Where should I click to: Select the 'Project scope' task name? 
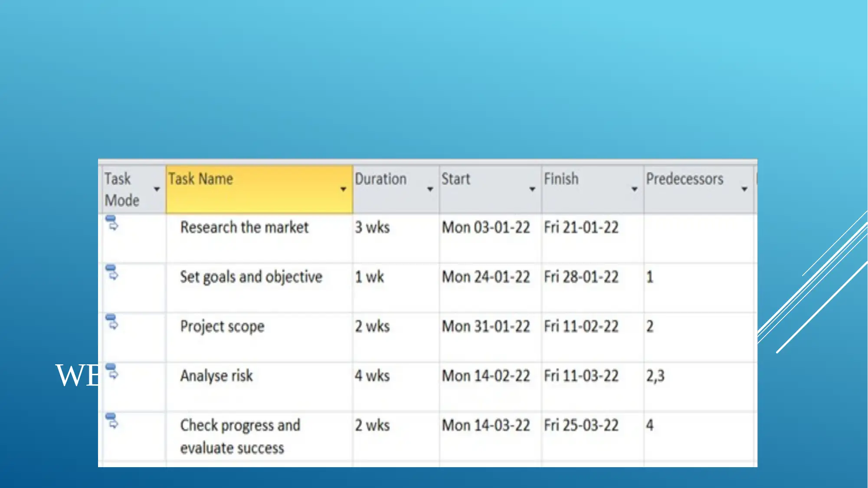222,327
